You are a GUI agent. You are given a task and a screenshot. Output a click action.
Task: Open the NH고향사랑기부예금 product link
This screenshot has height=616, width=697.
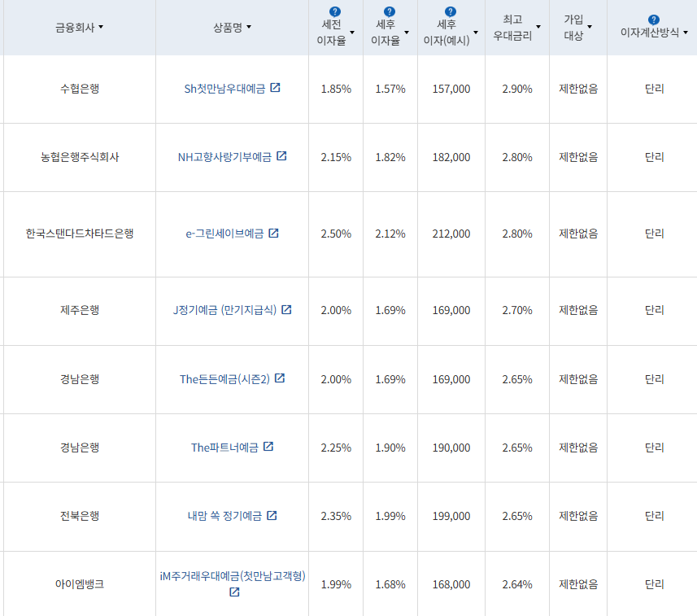click(x=224, y=157)
